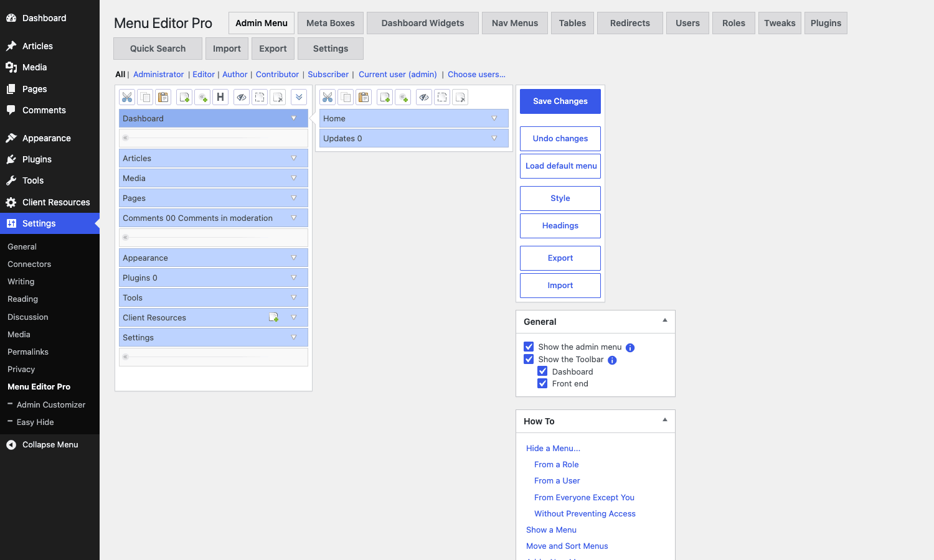Toggle the eye hide icon in the main menu toolbar
Screen dimensions: 934x560
pos(242,97)
